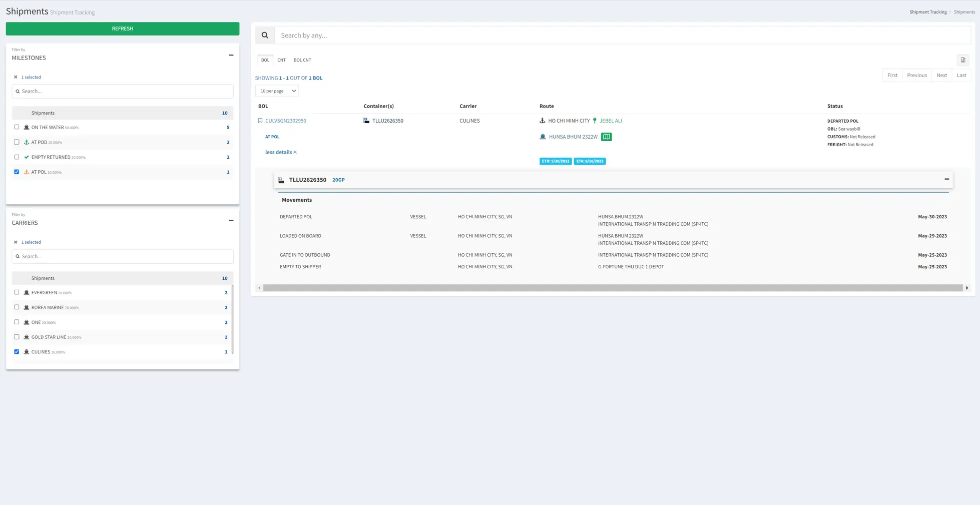Click the EMPTY TO SHIPPER movement row
Viewport: 980px width, 505px height.
[613, 267]
